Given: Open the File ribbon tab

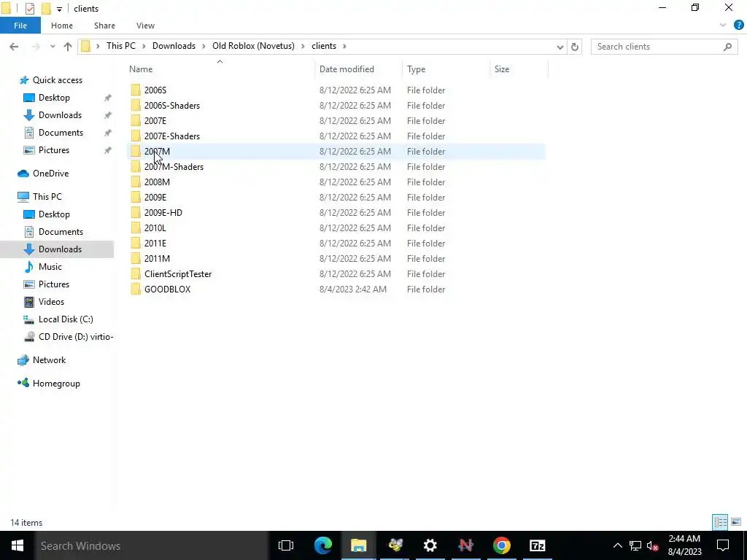Looking at the screenshot, I should [20, 26].
